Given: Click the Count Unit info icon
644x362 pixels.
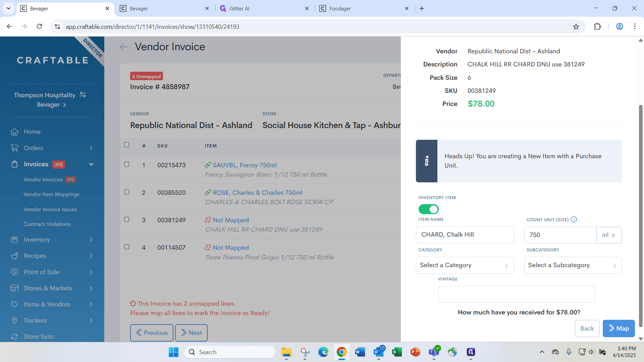Looking at the screenshot, I should tap(574, 220).
